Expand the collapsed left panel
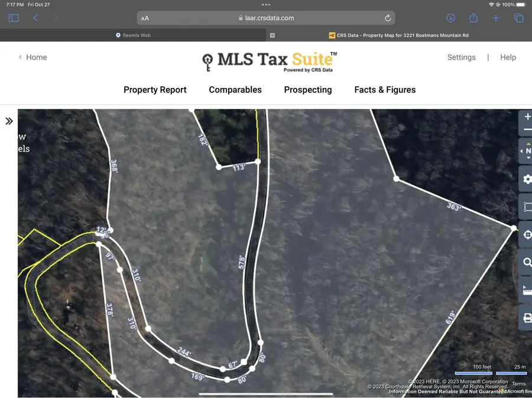Image resolution: width=532 pixels, height=398 pixels. (9, 120)
